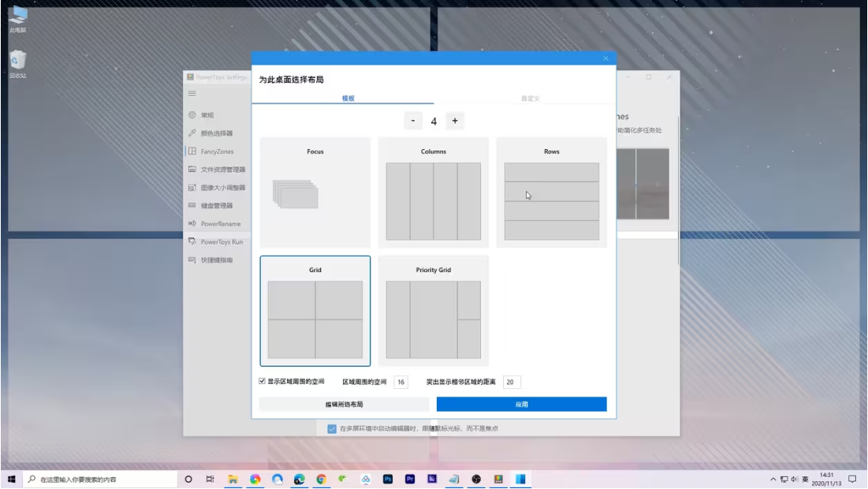Open 此电脑 desktop icon
The width and height of the screenshot is (868, 489).
(17, 20)
